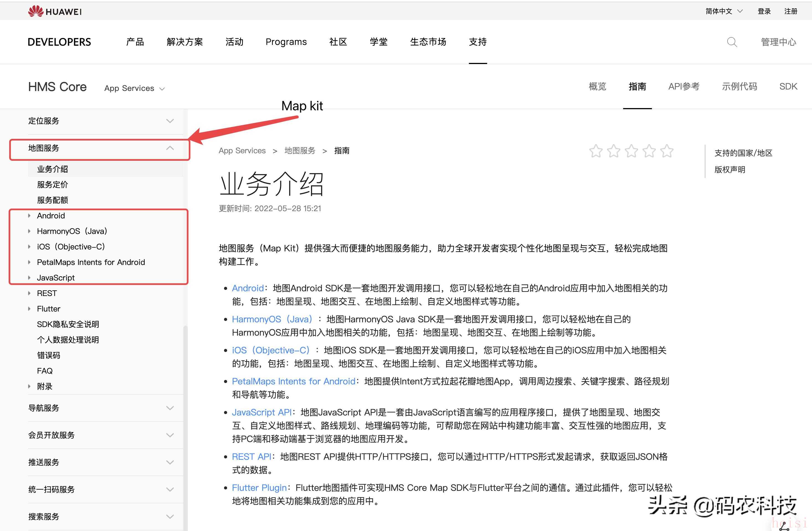Rate the page with the first star
This screenshot has width=812, height=531.
pyautogui.click(x=596, y=151)
